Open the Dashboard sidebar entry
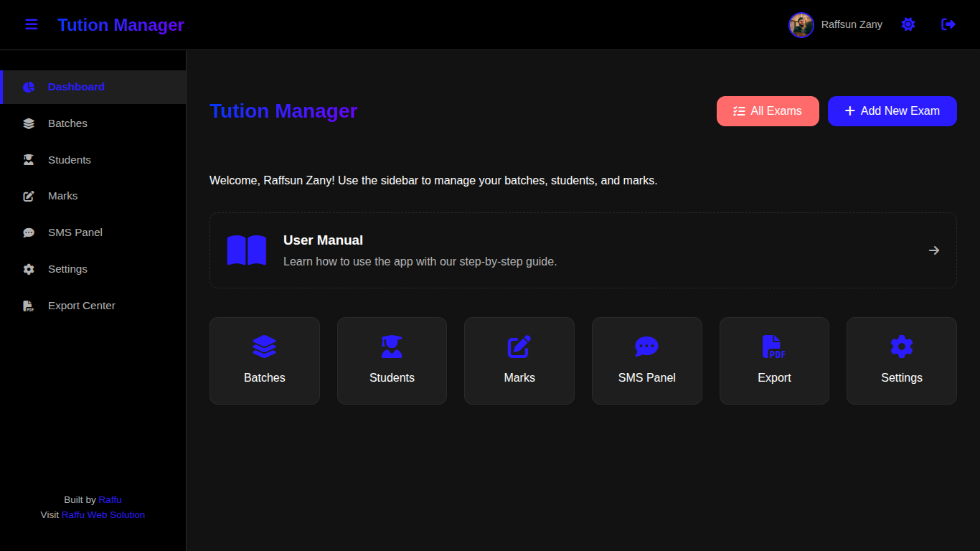The width and height of the screenshot is (980, 551). click(76, 86)
